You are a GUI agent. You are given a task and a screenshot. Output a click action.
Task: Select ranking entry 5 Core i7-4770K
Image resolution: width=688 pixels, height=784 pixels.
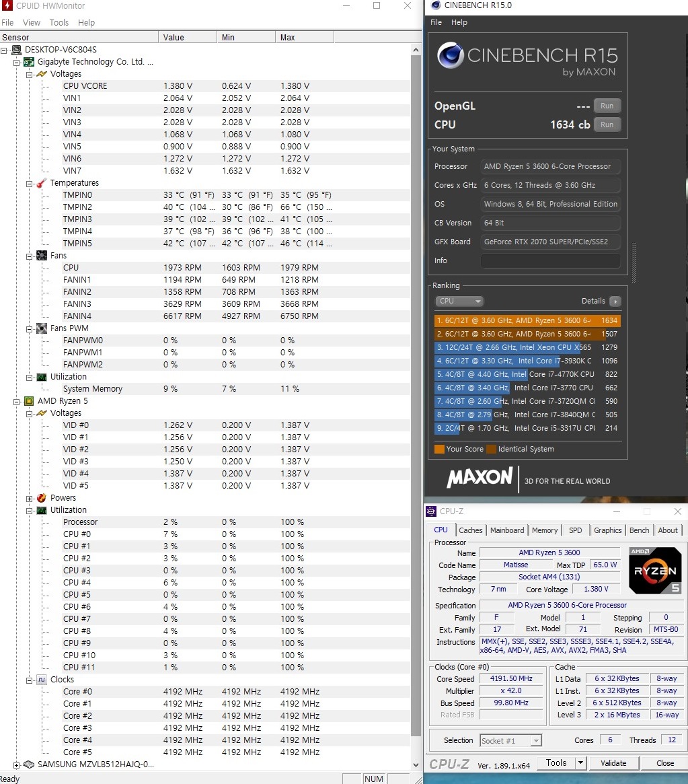[528, 374]
